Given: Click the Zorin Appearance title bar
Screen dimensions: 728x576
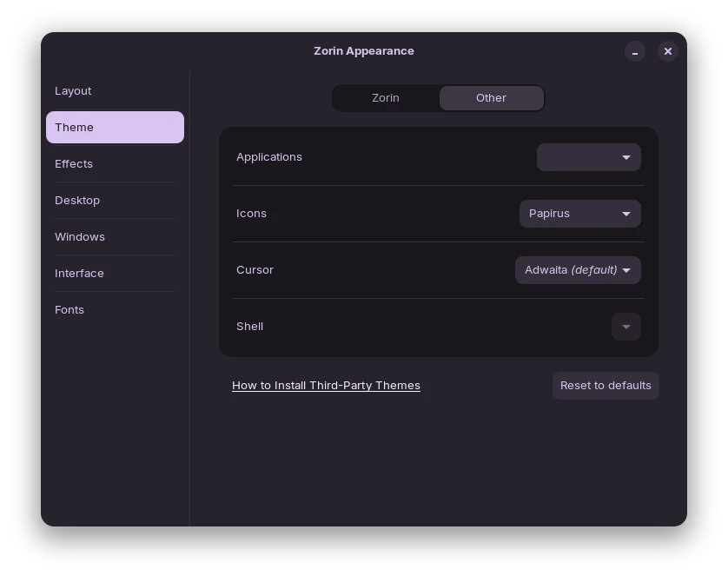Looking at the screenshot, I should (364, 51).
